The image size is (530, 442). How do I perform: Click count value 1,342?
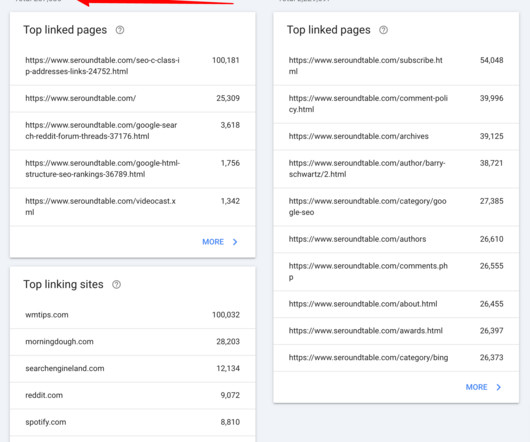click(230, 201)
